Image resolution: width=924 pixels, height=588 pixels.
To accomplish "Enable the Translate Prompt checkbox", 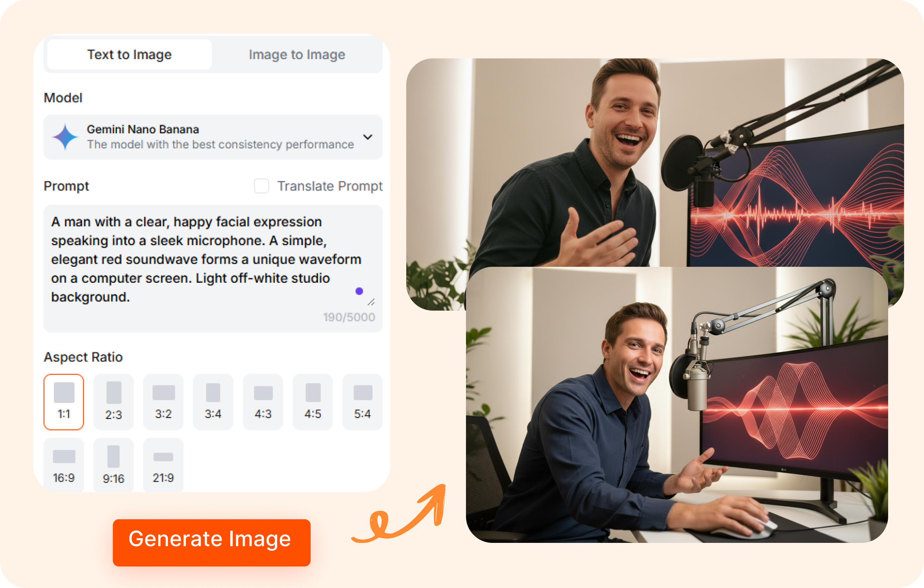I will (x=261, y=186).
